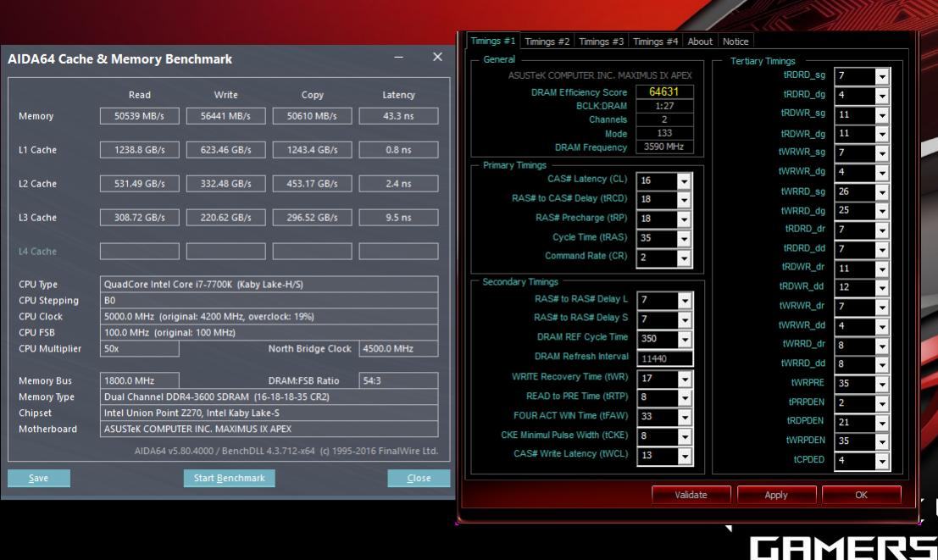This screenshot has height=560, width=938.
Task: Open DRAM REF Cycle Time dropdown
Action: coord(685,339)
